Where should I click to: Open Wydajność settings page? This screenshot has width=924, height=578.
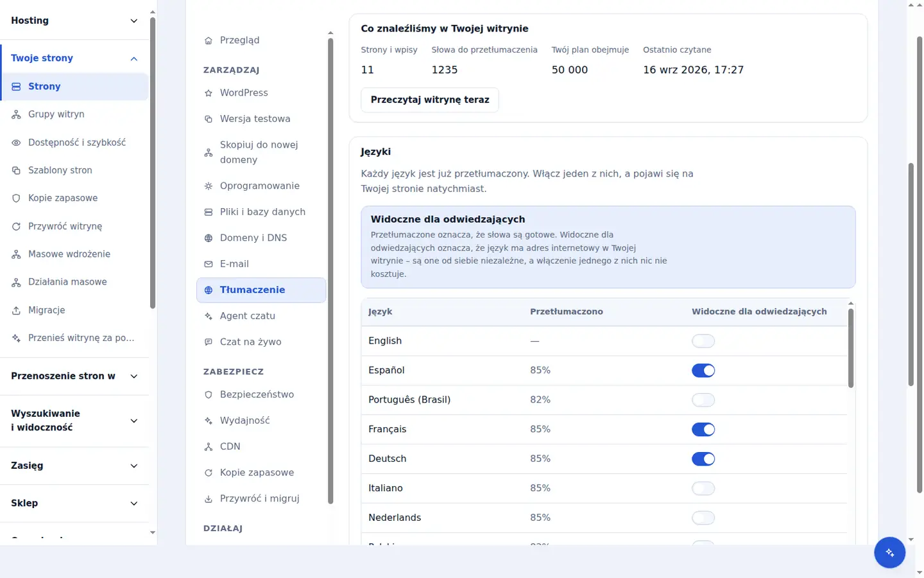click(261, 421)
